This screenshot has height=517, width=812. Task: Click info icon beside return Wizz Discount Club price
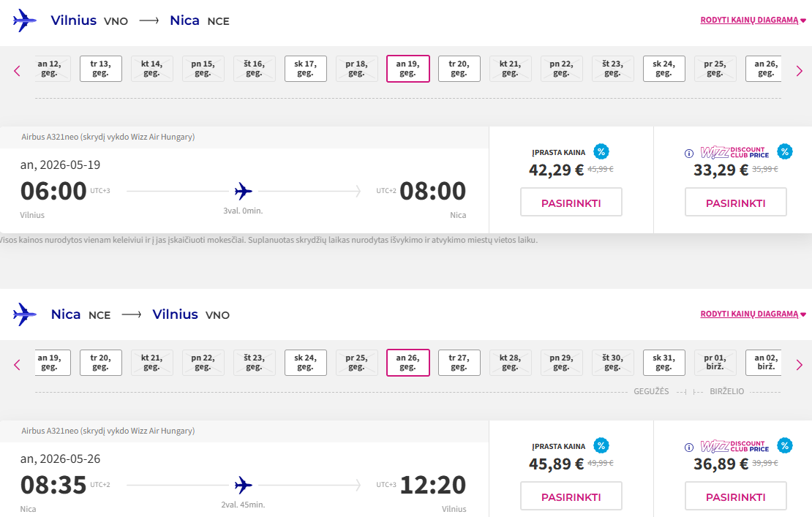tap(688, 448)
